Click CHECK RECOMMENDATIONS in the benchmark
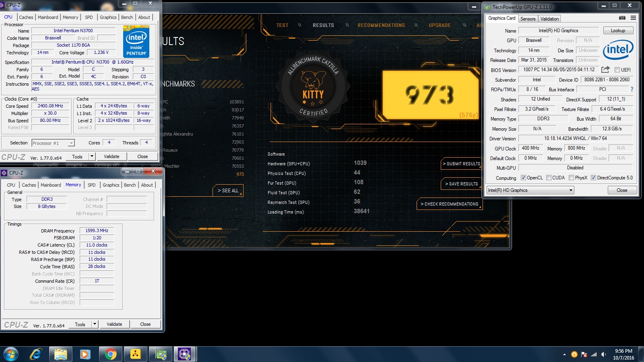 point(449,204)
